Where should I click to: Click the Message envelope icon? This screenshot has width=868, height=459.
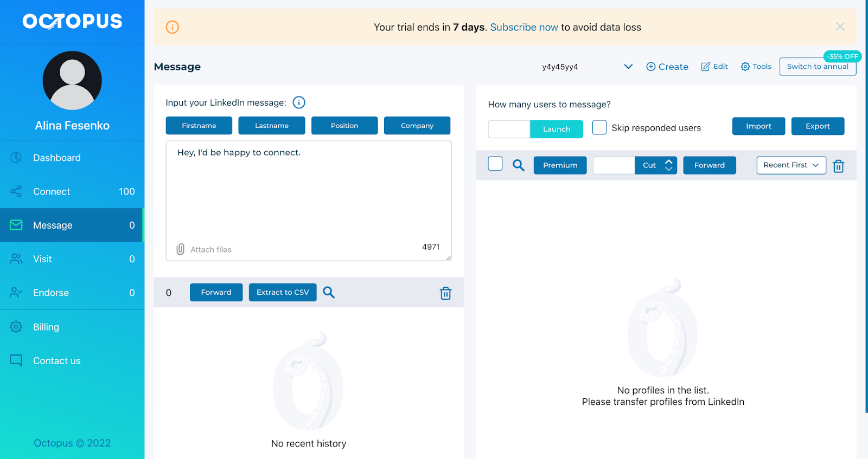16,225
